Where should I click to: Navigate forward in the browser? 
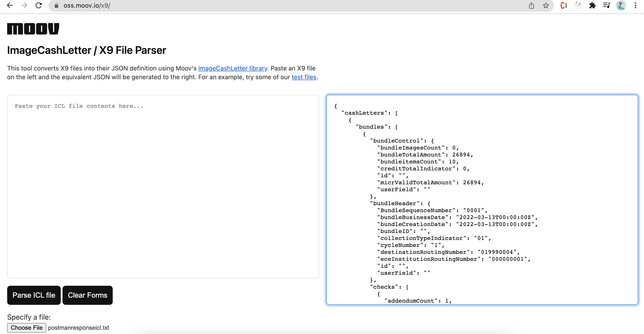click(x=24, y=5)
